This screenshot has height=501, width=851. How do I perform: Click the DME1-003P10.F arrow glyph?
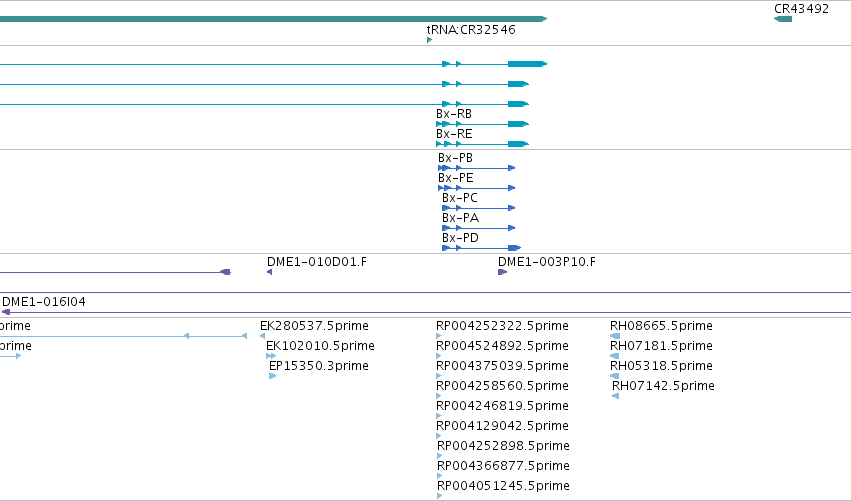503,272
